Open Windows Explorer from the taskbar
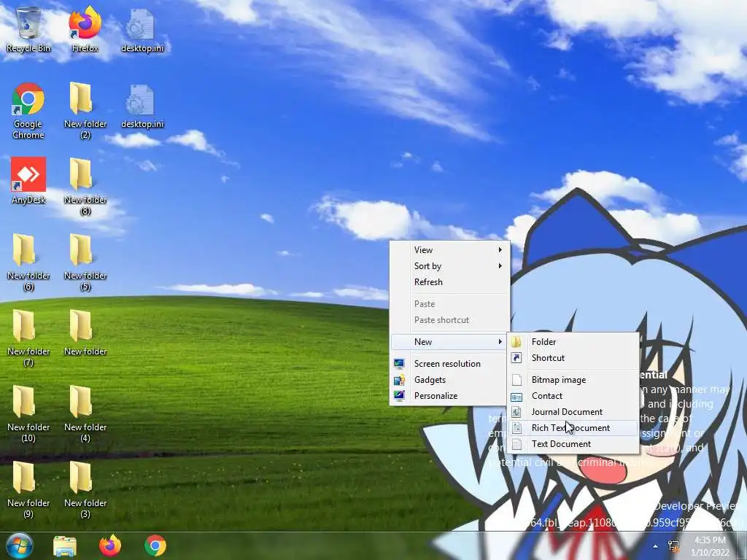The width and height of the screenshot is (747, 560). [65, 545]
